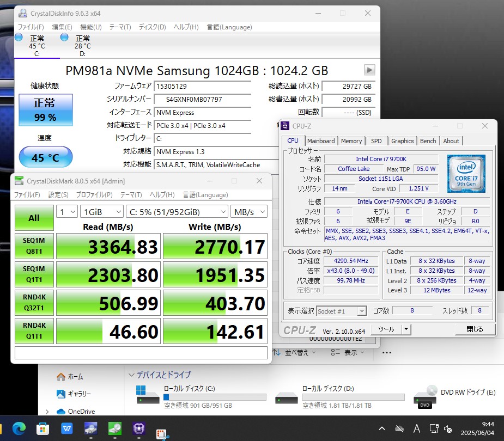Switch to Memory tab in CPU-Z
The image size is (504, 441).
(351, 140)
